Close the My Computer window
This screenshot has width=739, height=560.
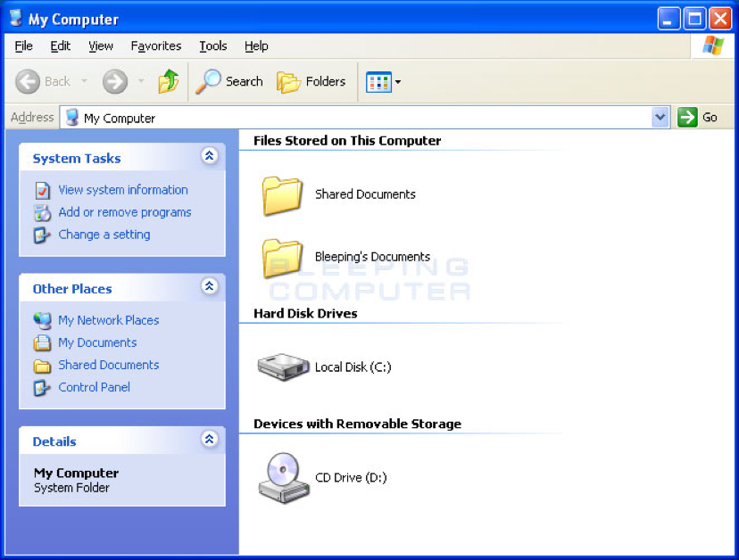click(720, 19)
